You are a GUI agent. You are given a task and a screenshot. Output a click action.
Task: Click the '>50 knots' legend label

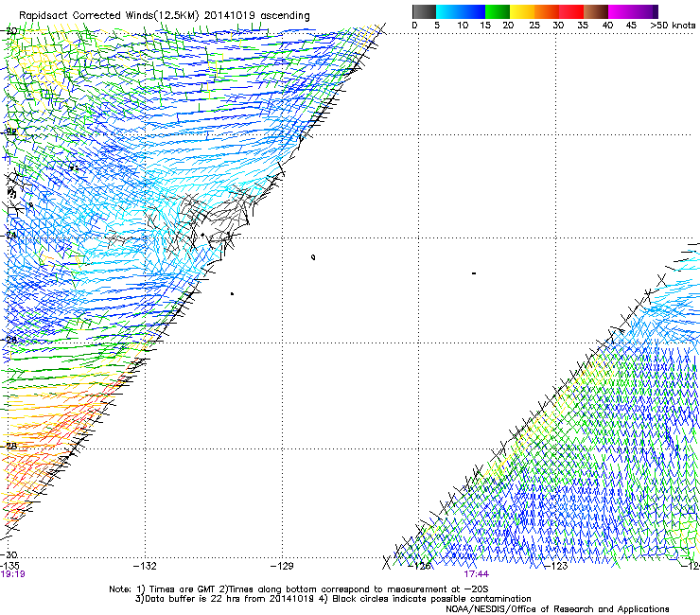[673, 26]
